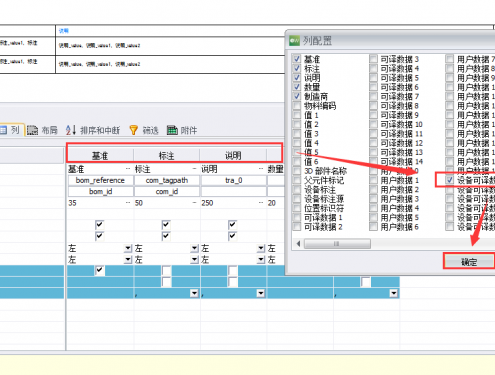Select the 说明 column header

[x=233, y=155]
